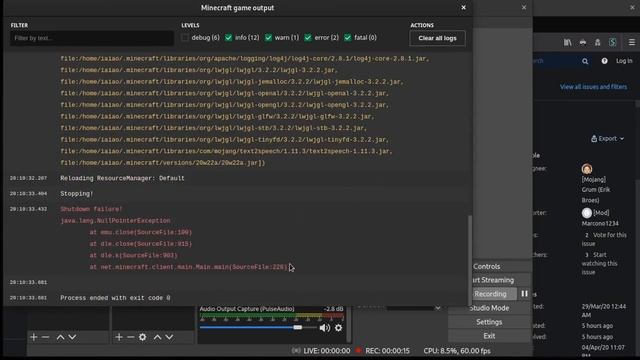Open the scene transition dropdown arrow
The height and width of the screenshot is (360, 640).
click(x=438, y=308)
